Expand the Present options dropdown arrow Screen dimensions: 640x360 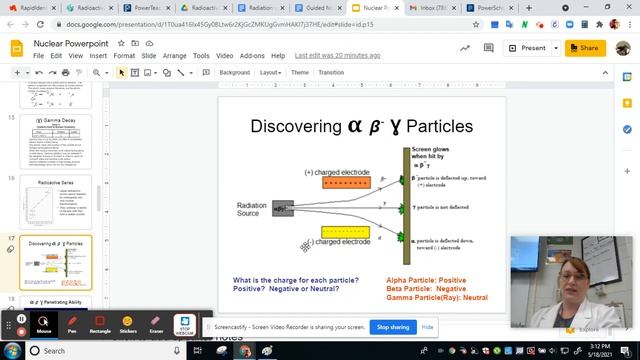556,48
